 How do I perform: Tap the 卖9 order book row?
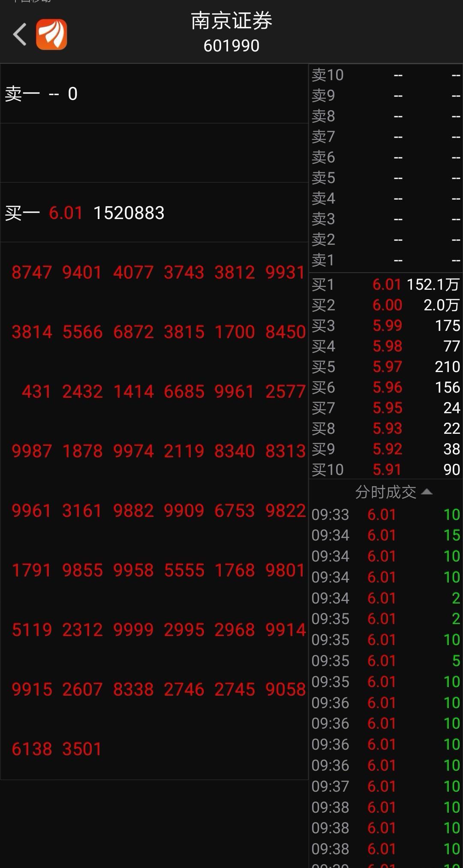(x=386, y=96)
